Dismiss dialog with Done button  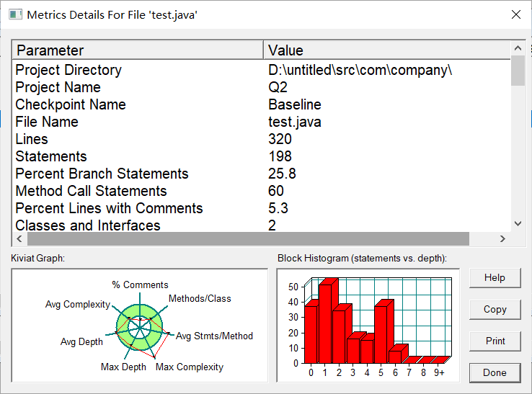[495, 372]
